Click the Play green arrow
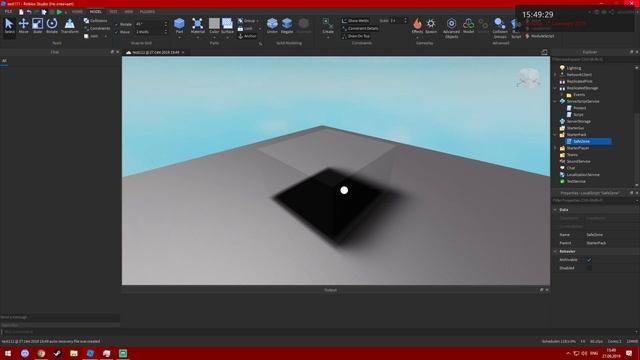The width and height of the screenshot is (640, 360). pyautogui.click(x=59, y=12)
